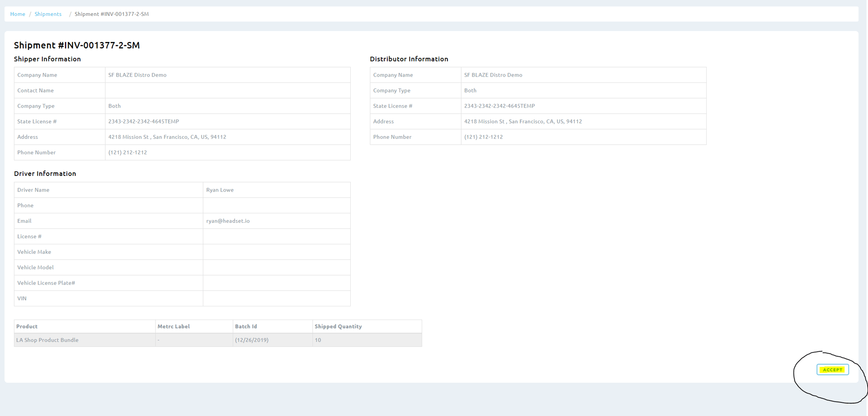Select the batch date (12/26/2019) cell

click(x=252, y=340)
